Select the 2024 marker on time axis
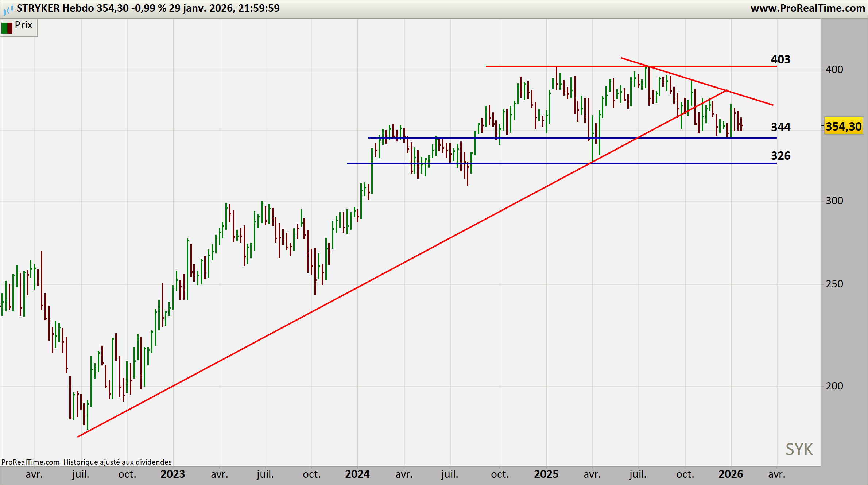The image size is (868, 485). tap(357, 474)
